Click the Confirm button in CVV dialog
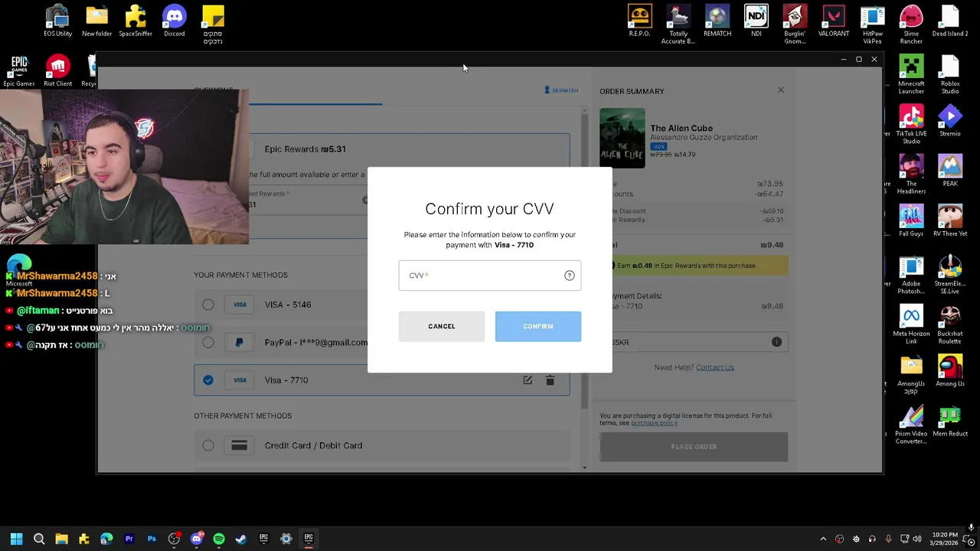This screenshot has width=980, height=551. (x=537, y=326)
